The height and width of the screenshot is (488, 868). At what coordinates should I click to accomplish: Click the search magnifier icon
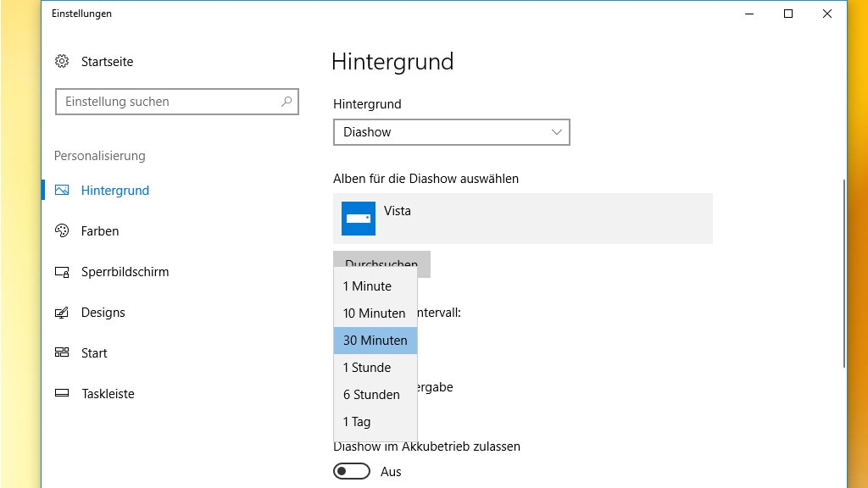point(287,102)
